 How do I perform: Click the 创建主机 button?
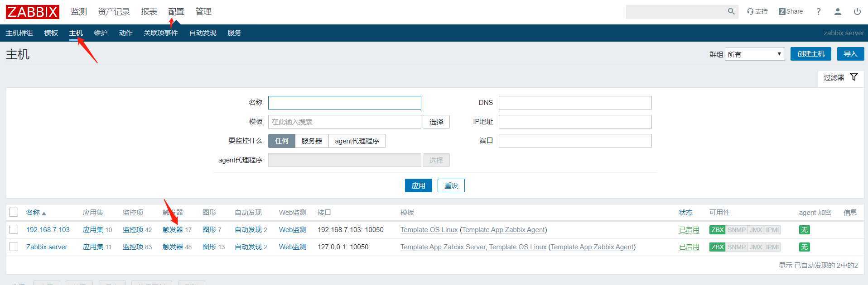(811, 53)
